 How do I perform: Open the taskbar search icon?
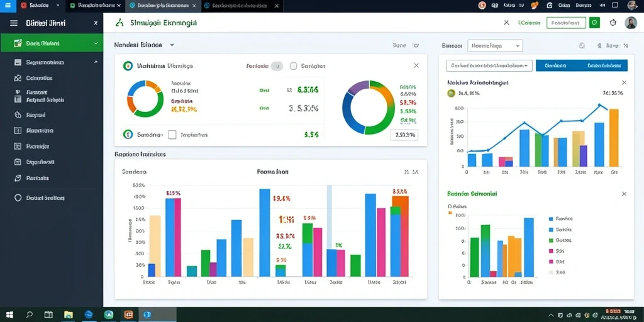29,314
